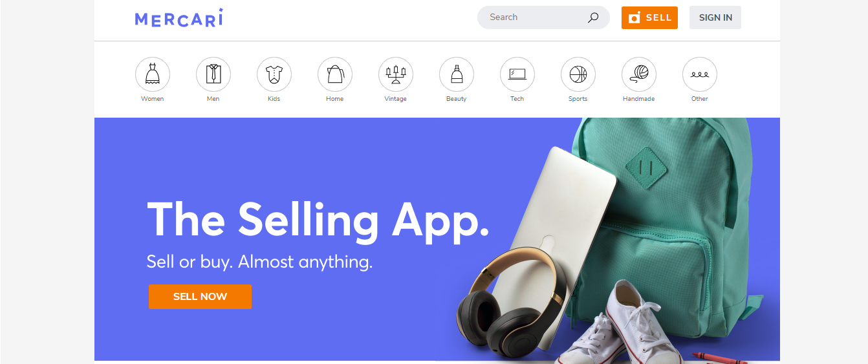Click the Mercari logo
Image resolution: width=868 pixels, height=364 pixels.
[179, 17]
